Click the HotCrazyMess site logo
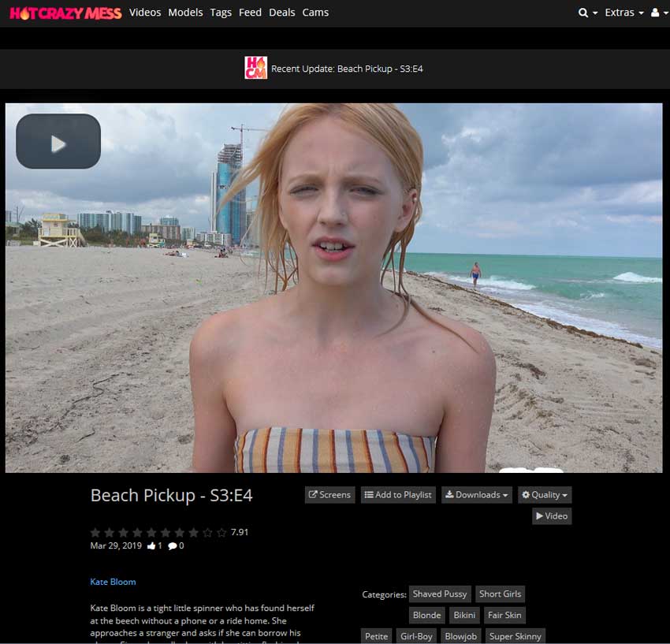670x644 pixels. coord(65,13)
